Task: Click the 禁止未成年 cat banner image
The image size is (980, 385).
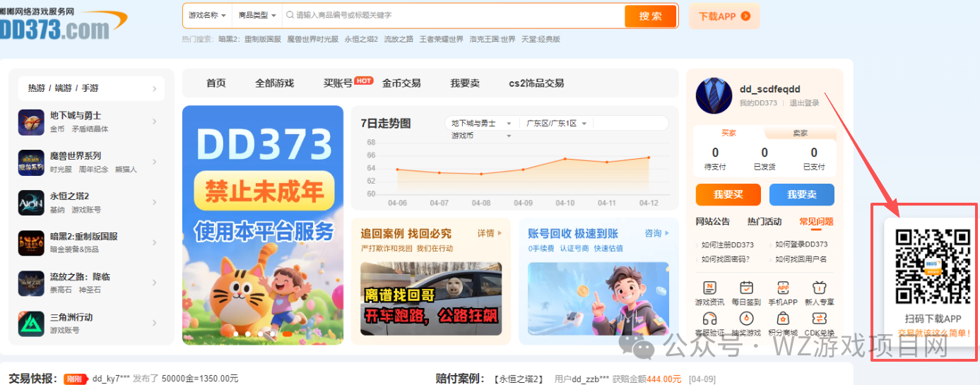Action: click(263, 225)
